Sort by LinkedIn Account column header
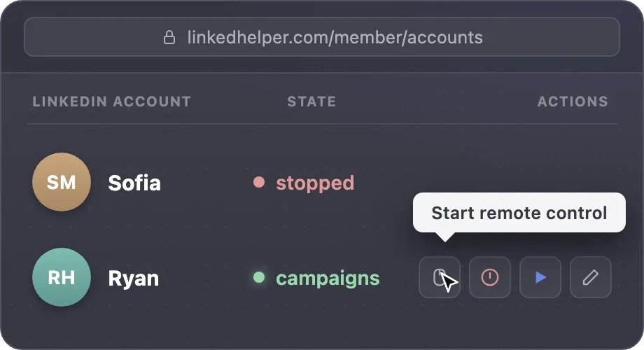 click(x=112, y=101)
